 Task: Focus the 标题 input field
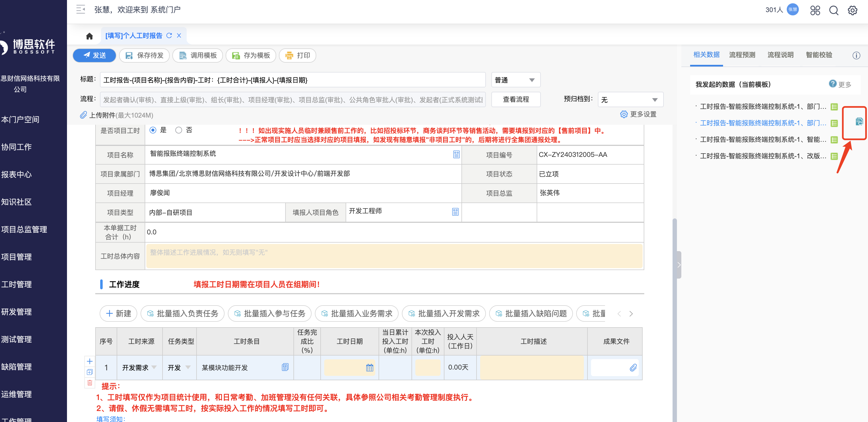[292, 80]
